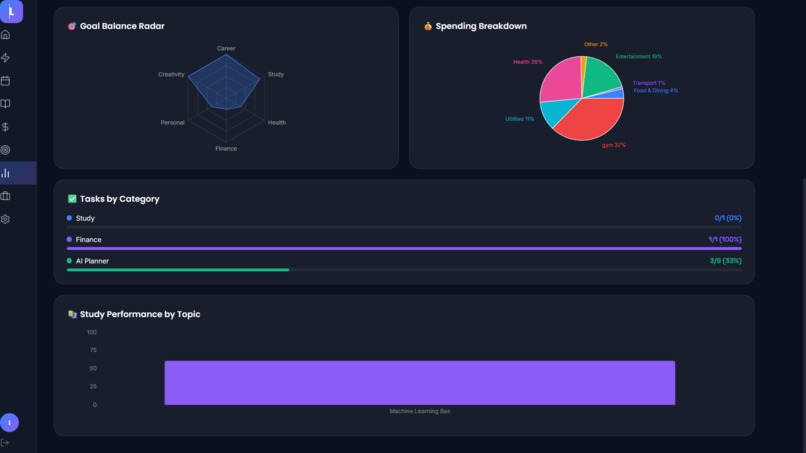The height and width of the screenshot is (453, 806).
Task: Click the AI Planner category name
Action: click(92, 261)
